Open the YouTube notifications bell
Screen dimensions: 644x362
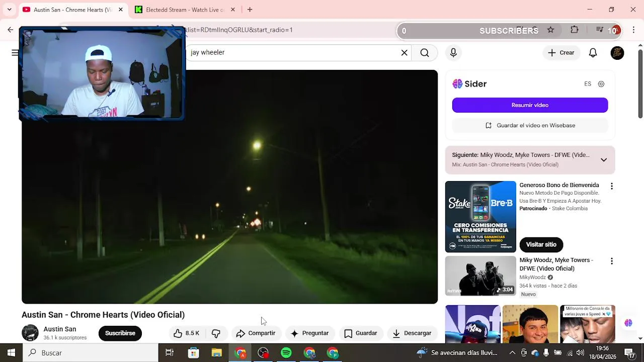coord(593,53)
